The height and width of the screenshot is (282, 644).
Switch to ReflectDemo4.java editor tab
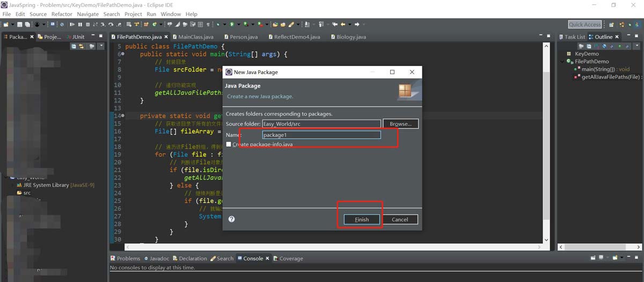293,37
